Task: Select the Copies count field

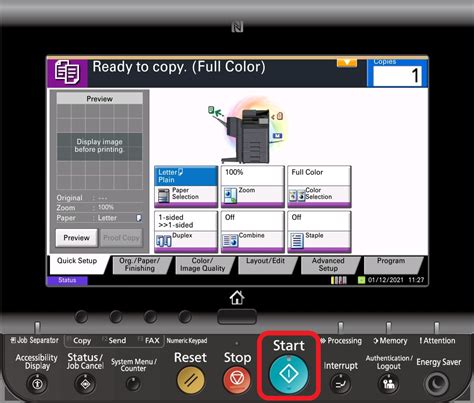Action: pos(397,76)
